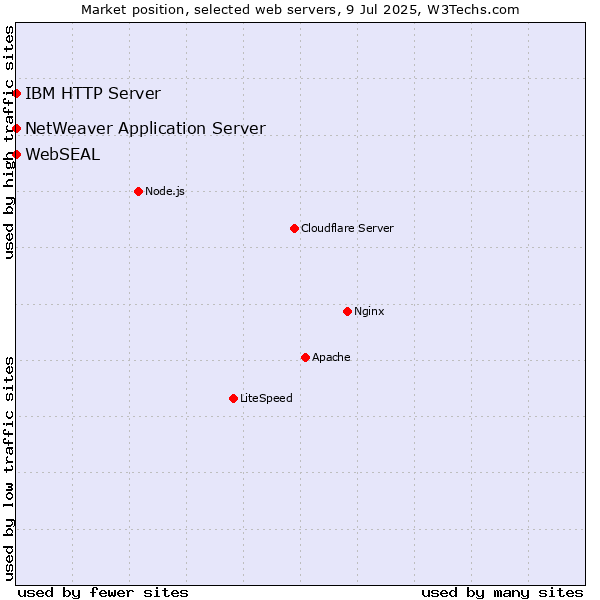
Task: Click the 'Node.js' label text
Action: point(165,191)
